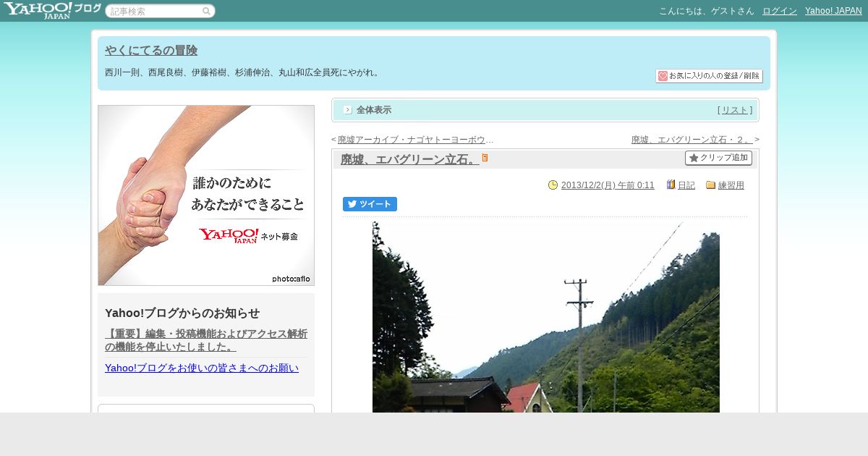868x456 pixels.
Task: Open post title 廃墟、エバグリーン立石。
Action: (x=410, y=159)
